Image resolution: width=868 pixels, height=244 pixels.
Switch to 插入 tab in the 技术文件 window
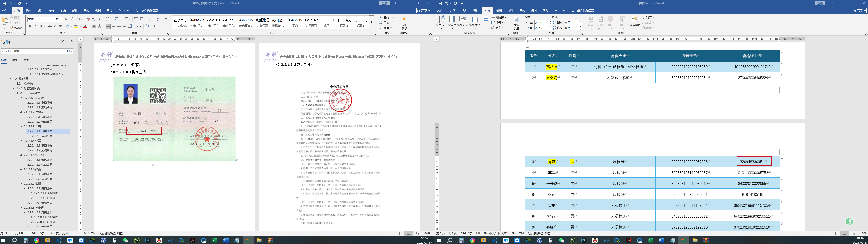click(29, 10)
